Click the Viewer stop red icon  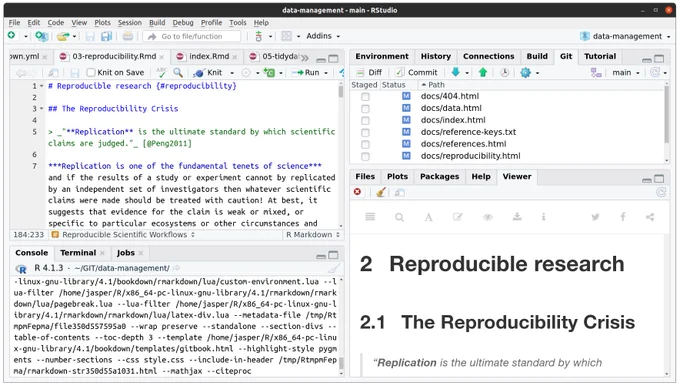[x=357, y=192]
